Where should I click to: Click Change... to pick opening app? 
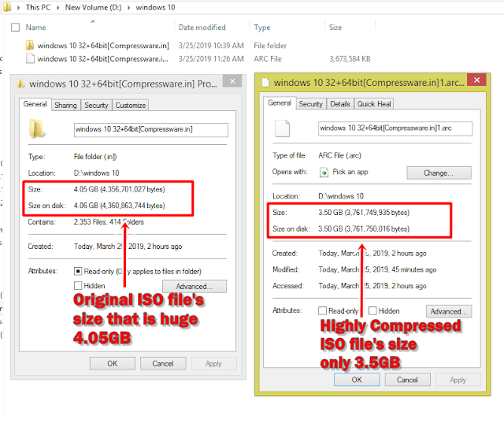click(439, 173)
